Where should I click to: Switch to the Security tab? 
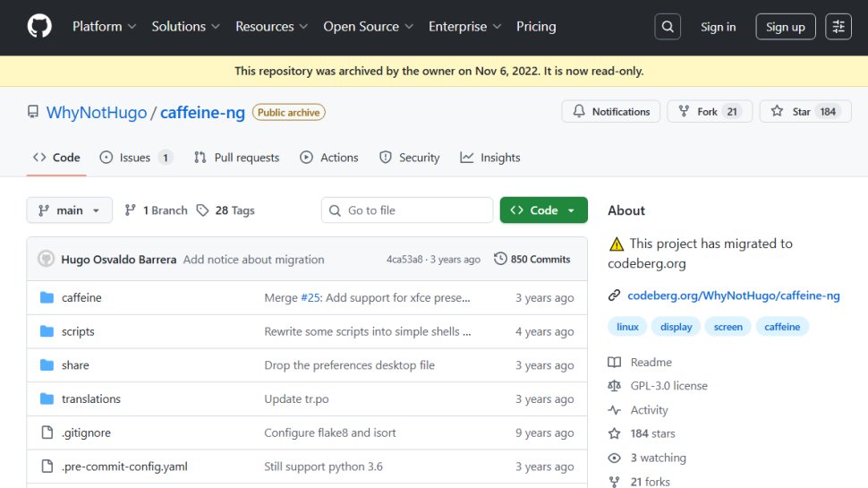pyautogui.click(x=409, y=158)
